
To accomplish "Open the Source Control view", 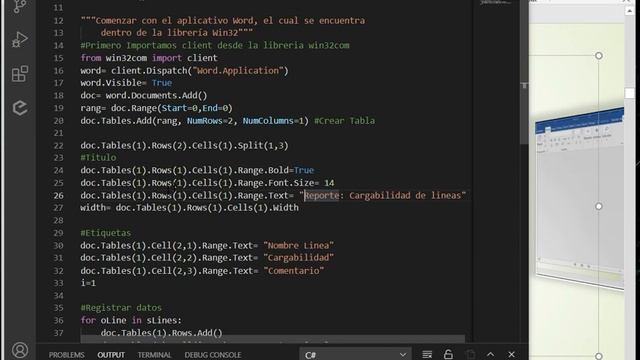I will tap(19, 7).
